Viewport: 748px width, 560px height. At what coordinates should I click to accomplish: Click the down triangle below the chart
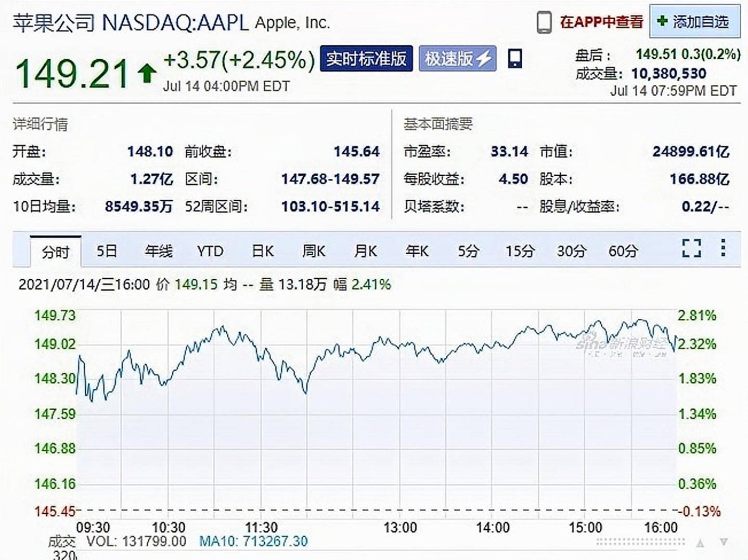[724, 542]
